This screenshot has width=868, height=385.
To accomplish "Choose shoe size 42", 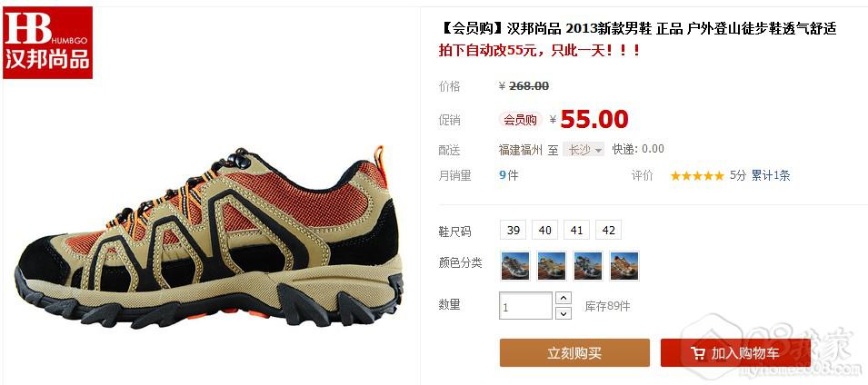I will click(608, 230).
